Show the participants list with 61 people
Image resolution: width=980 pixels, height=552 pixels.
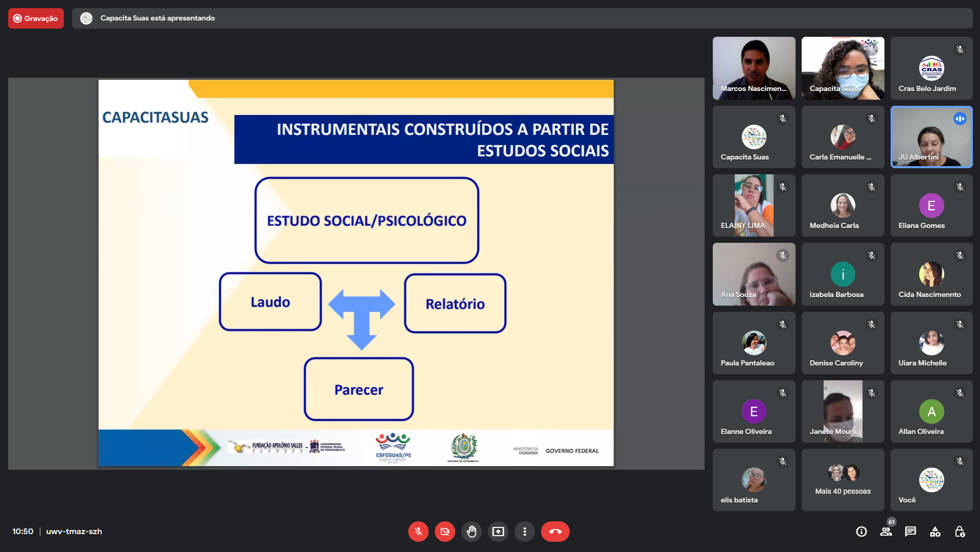[x=886, y=532]
